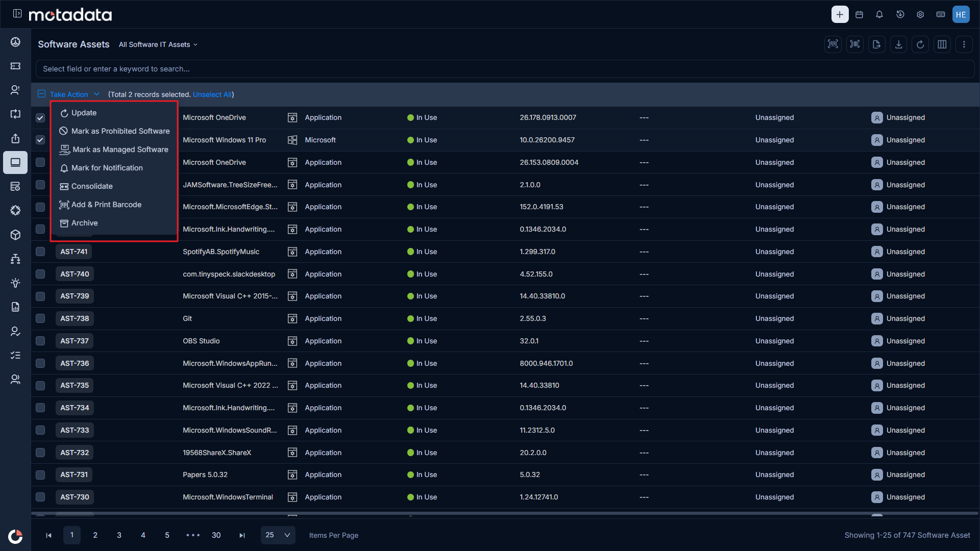
Task: Select Mark as Managed Software
Action: click(x=114, y=149)
